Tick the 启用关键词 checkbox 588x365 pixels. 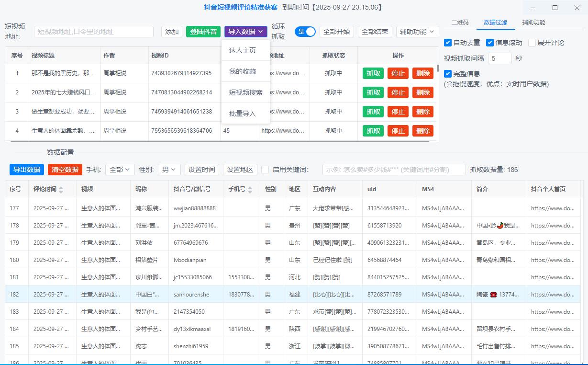pos(266,170)
